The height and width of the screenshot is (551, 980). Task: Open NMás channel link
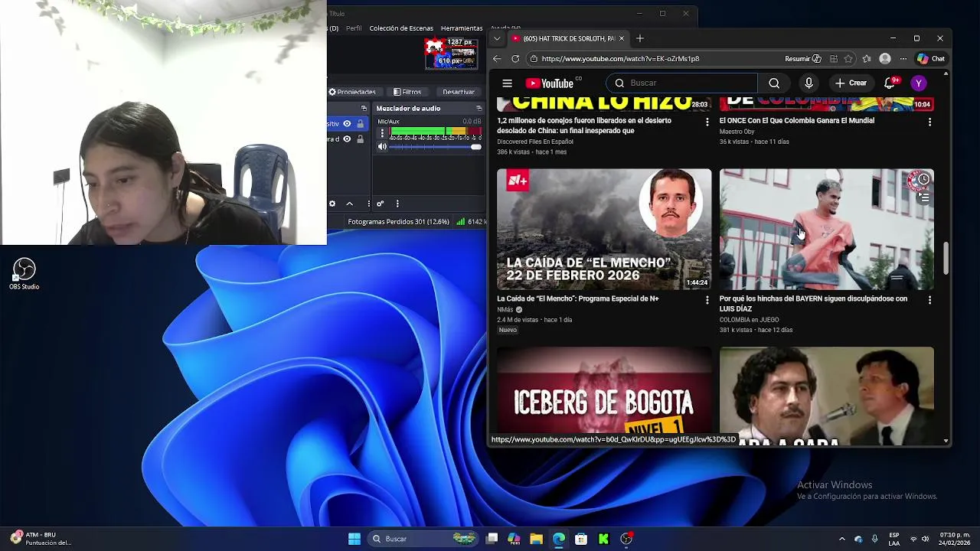tap(505, 310)
